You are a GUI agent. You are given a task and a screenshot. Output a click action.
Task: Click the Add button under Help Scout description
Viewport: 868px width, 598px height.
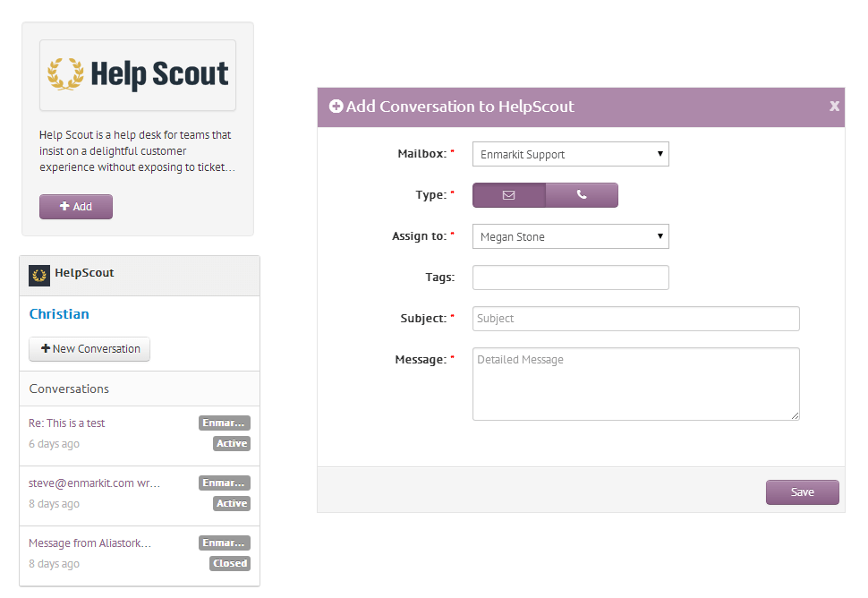pyautogui.click(x=75, y=206)
